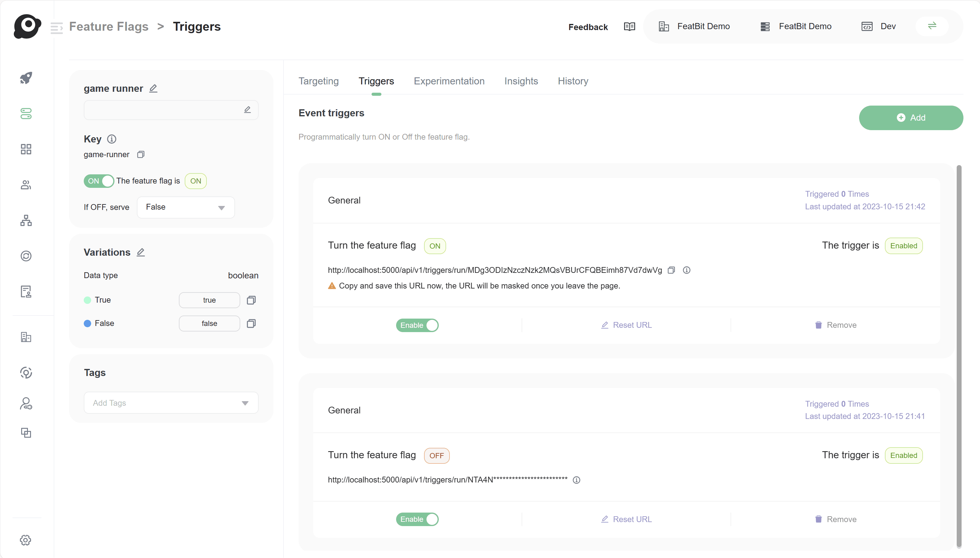Copy the true variation value
Screen dimensions: 980x558
251,300
